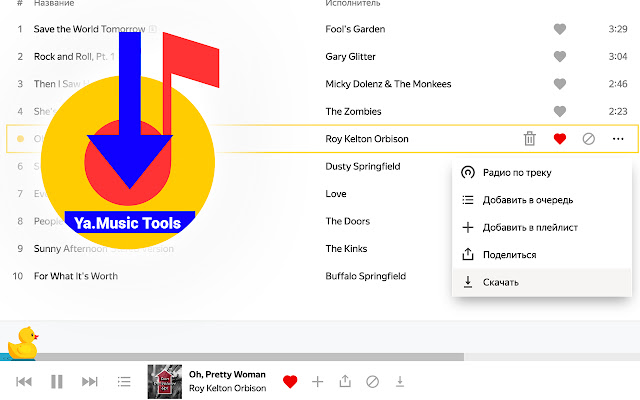Skip to next track in player
640x400 pixels.
[90, 382]
